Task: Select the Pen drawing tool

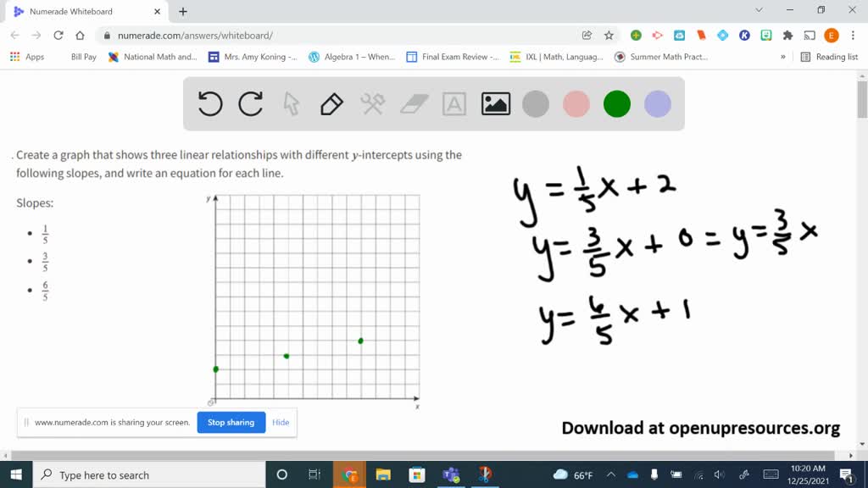Action: pos(331,103)
